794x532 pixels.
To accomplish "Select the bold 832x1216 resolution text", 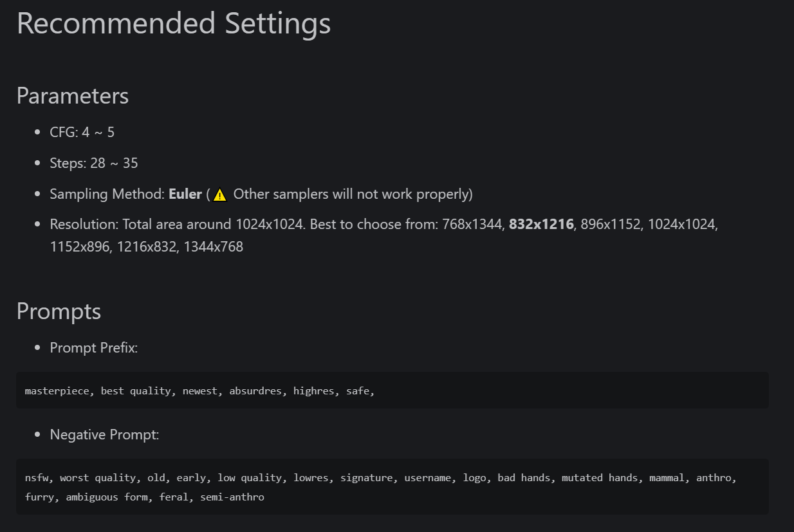I will pos(541,225).
